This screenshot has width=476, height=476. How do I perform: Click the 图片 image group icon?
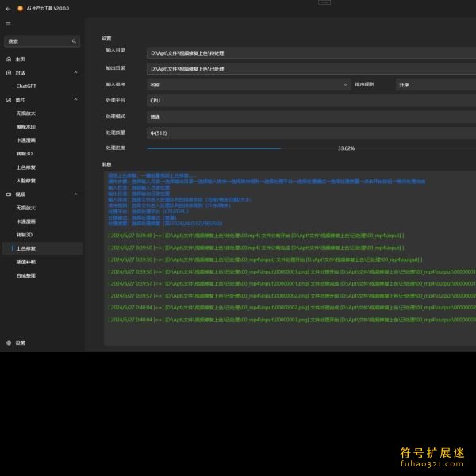click(x=9, y=100)
